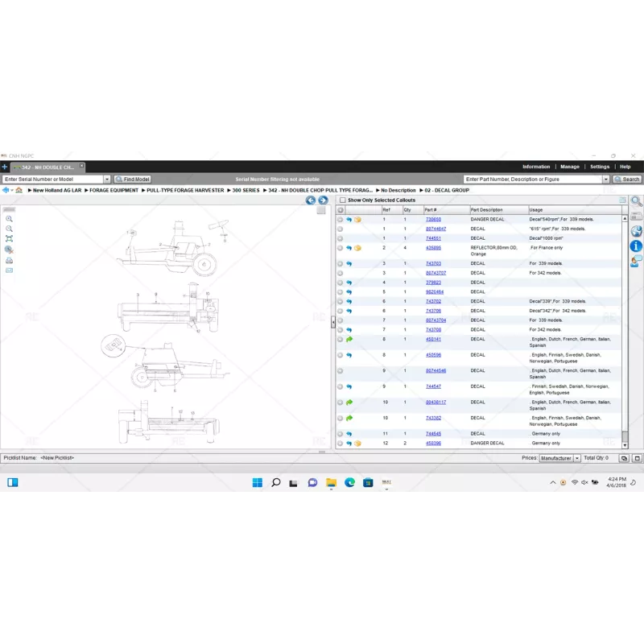Toggle the green arrow on row 8
The image size is (644, 644).
[x=347, y=339]
